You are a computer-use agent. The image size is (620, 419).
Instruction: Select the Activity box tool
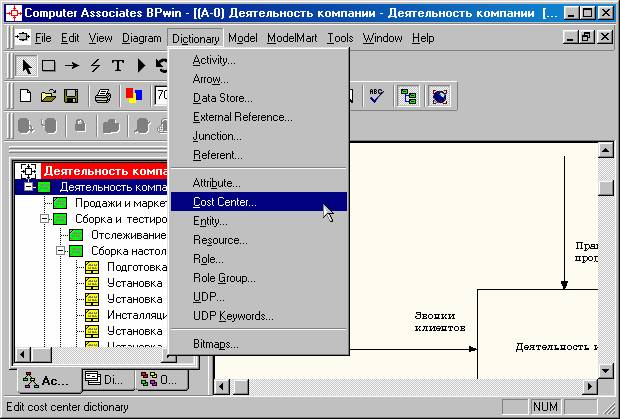49,65
